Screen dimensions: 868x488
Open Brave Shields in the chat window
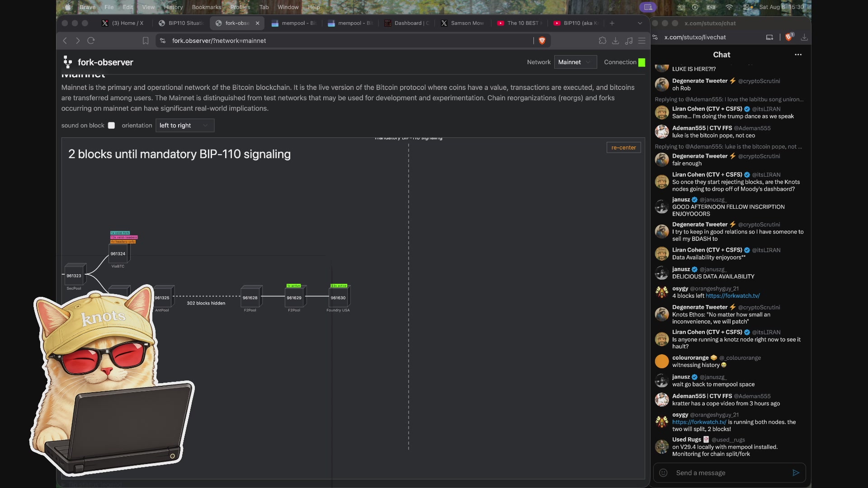(x=789, y=37)
